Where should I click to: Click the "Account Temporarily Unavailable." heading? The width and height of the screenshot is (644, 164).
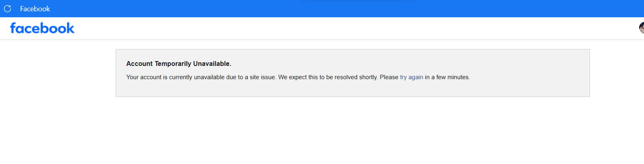[179, 64]
